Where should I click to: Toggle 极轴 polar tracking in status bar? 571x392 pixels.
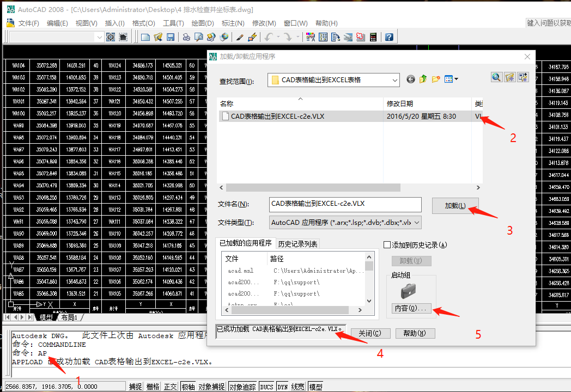tap(188, 387)
